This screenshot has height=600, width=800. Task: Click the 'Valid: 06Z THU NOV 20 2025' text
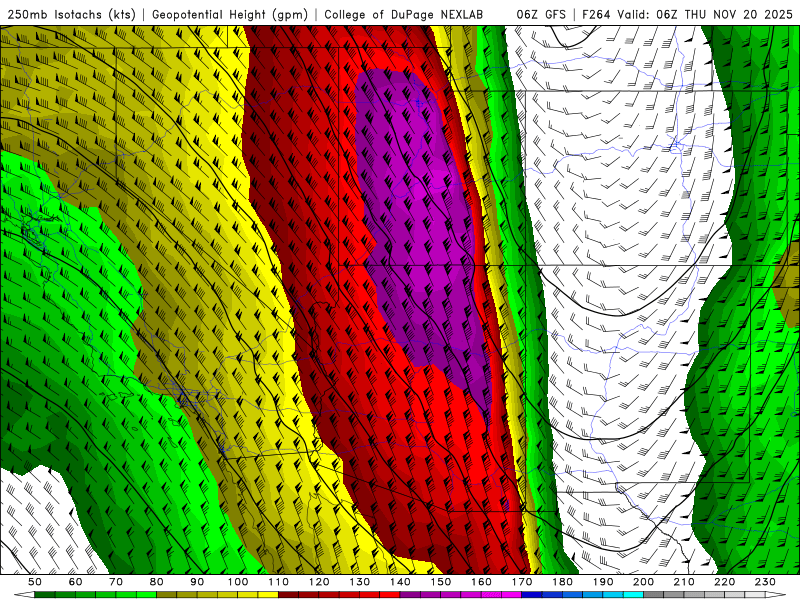click(x=705, y=14)
